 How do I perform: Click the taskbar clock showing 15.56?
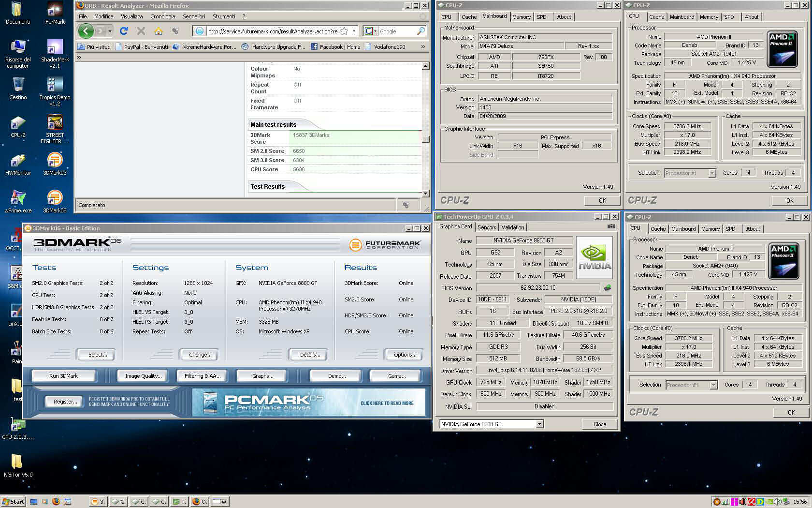tap(800, 502)
